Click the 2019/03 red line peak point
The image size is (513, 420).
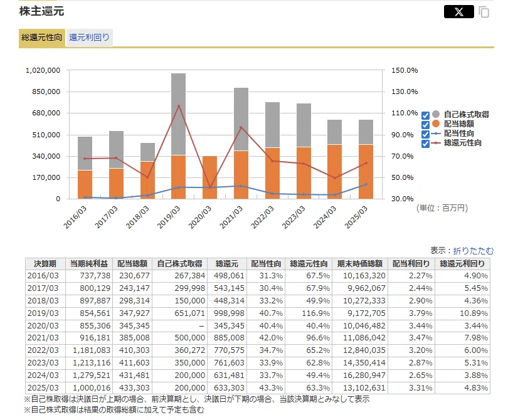point(179,106)
